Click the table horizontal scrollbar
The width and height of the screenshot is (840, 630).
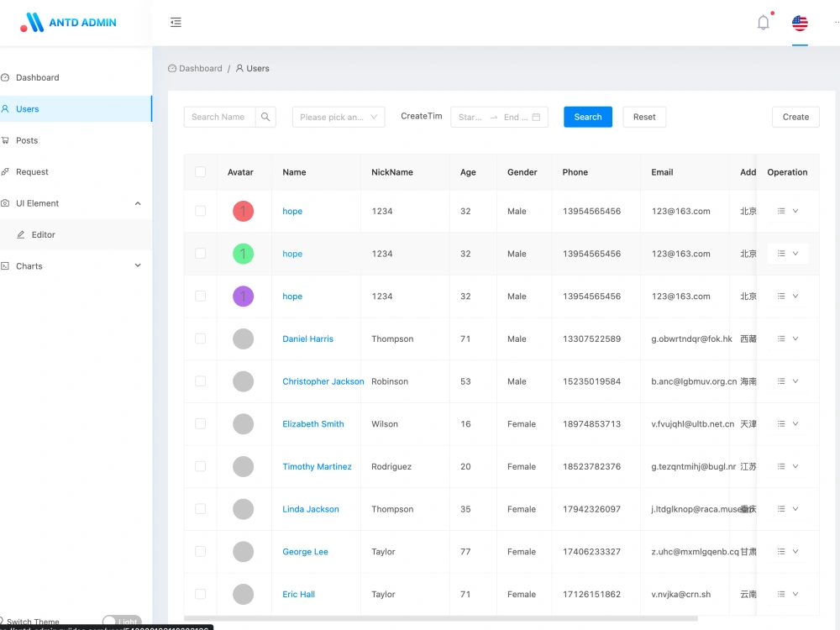[x=441, y=618]
